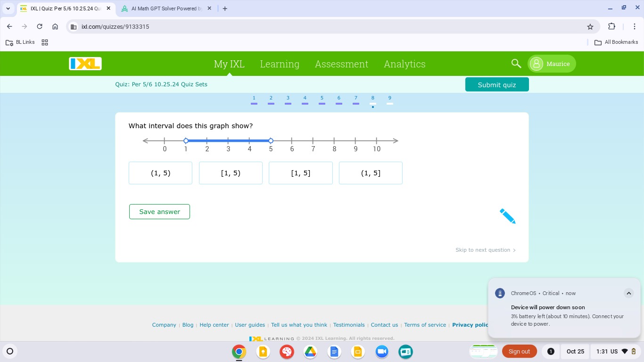644x362 pixels.
Task: Open the apps grid bookmark icon
Action: point(45,42)
